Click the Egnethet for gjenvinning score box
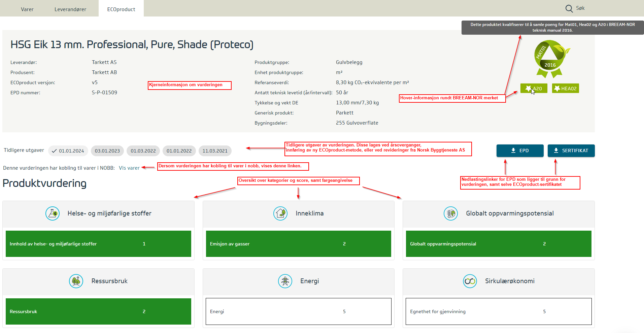 pyautogui.click(x=498, y=311)
